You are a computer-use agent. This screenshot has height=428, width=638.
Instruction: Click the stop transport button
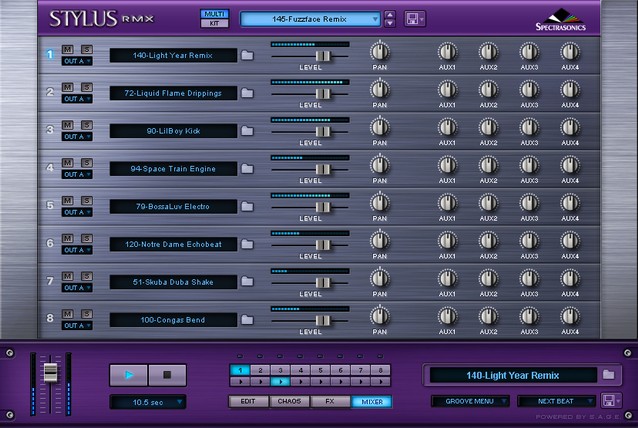coord(167,375)
